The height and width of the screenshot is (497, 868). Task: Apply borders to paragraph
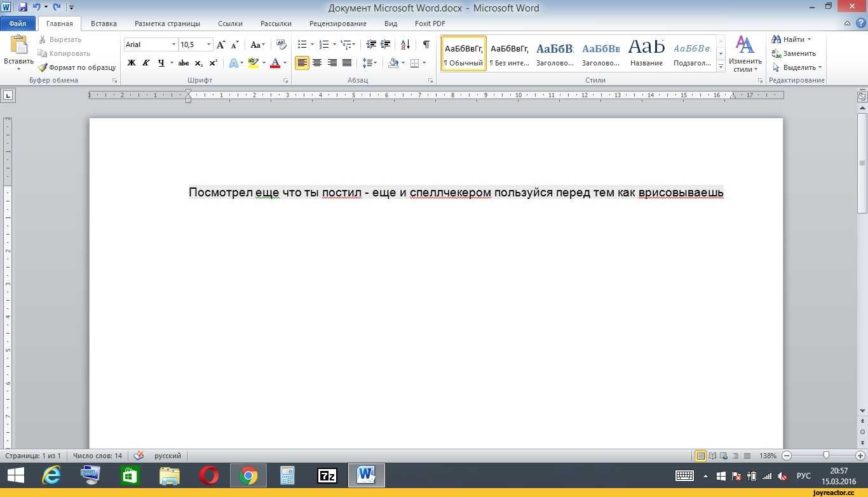[414, 63]
